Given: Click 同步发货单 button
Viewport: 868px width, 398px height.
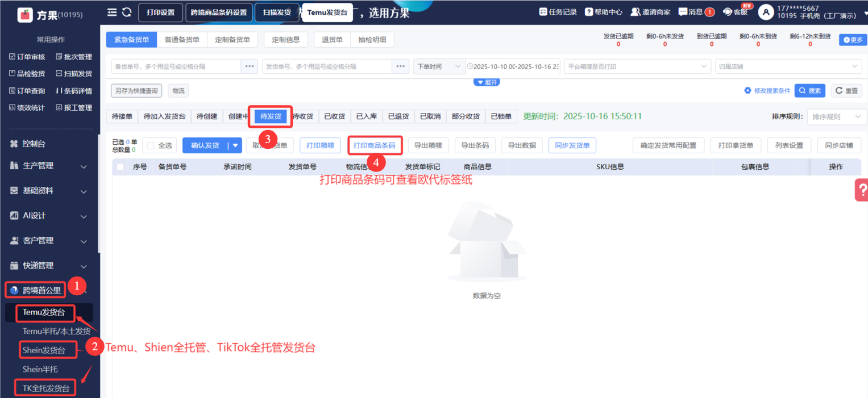Looking at the screenshot, I should pos(572,145).
